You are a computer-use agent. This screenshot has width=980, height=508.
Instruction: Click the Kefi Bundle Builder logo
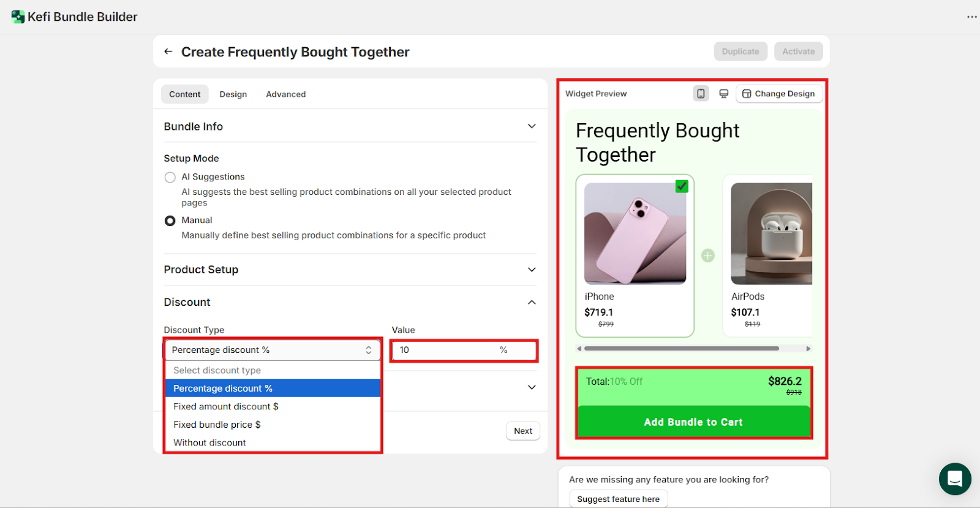[x=18, y=17]
